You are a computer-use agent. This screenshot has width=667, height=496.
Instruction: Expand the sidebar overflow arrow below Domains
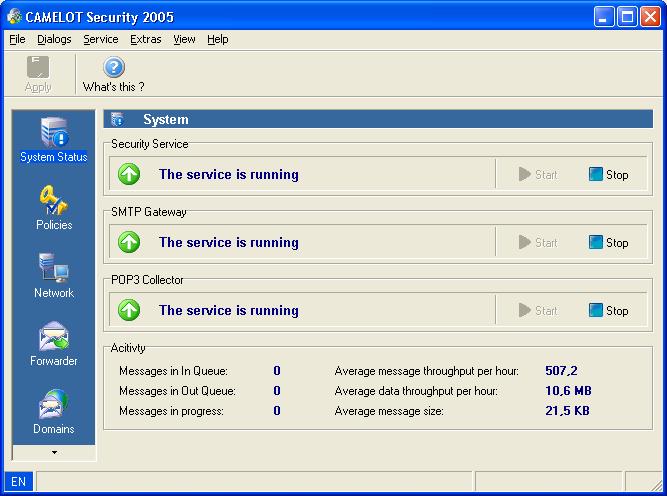click(x=54, y=452)
